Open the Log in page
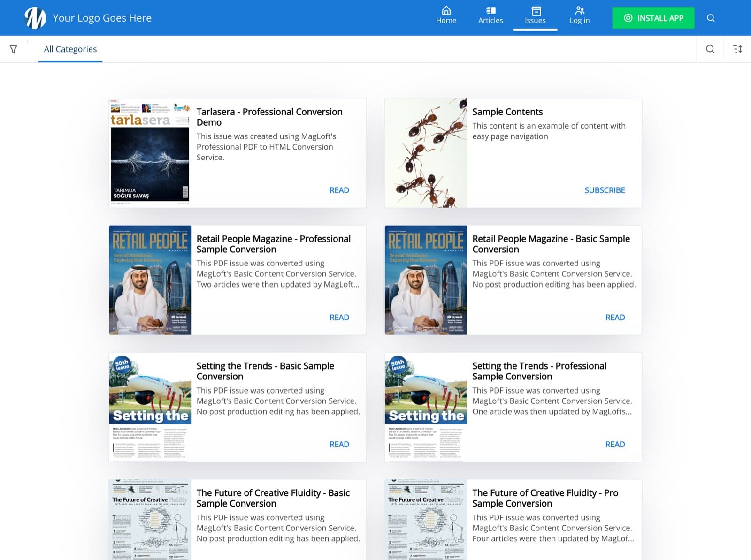This screenshot has height=560, width=751. (x=580, y=15)
